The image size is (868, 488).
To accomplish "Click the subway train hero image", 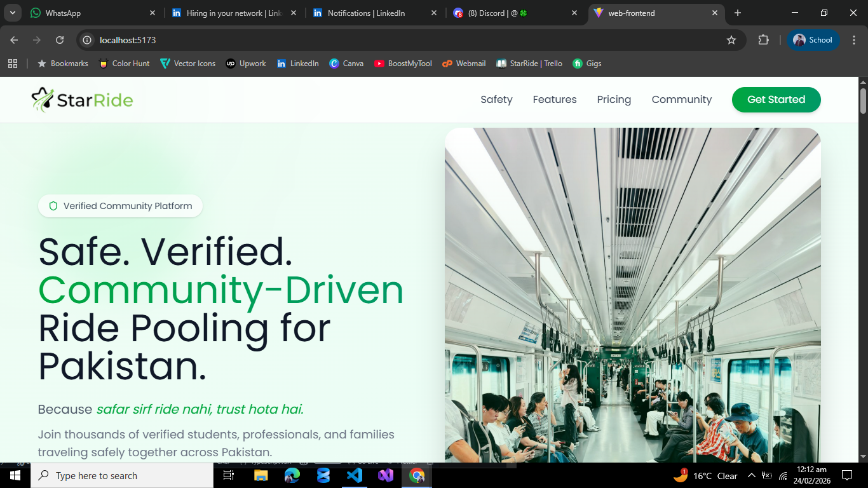I will tap(633, 295).
